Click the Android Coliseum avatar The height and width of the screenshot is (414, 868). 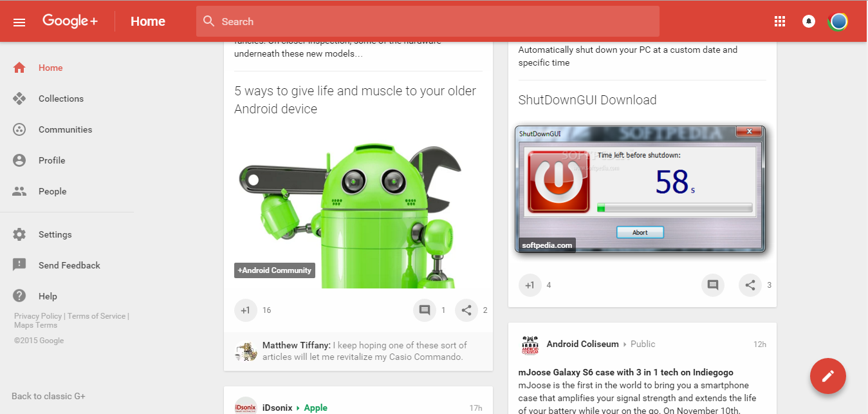pos(530,344)
